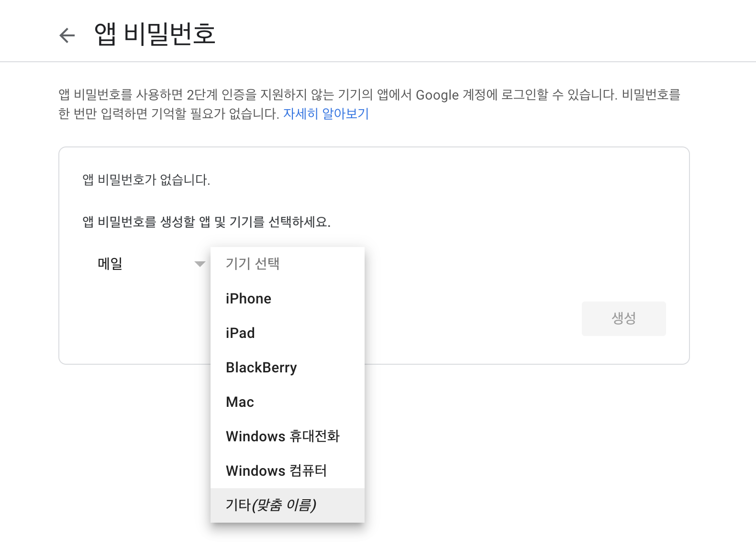Choose Windows 휴대전화 option
The width and height of the screenshot is (756, 560).
coord(288,437)
